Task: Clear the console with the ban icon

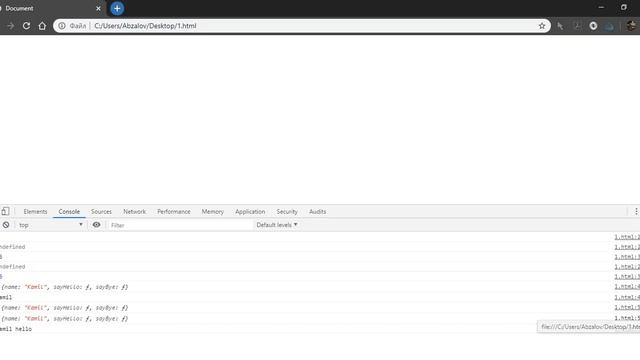Action: (6, 225)
